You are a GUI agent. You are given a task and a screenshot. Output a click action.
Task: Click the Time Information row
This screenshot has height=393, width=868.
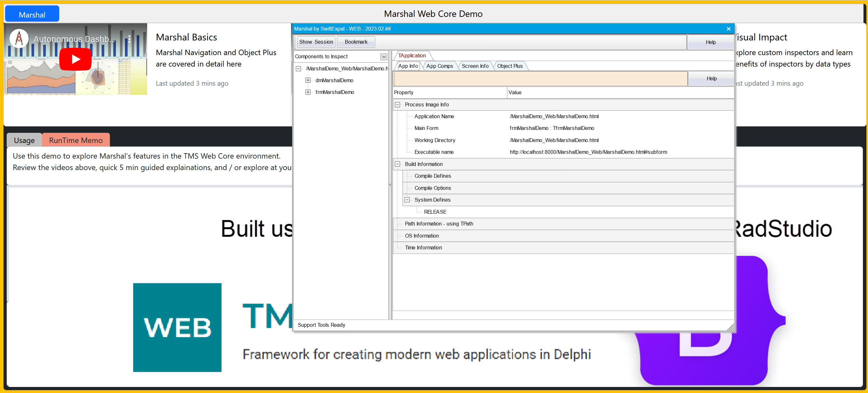(563, 247)
